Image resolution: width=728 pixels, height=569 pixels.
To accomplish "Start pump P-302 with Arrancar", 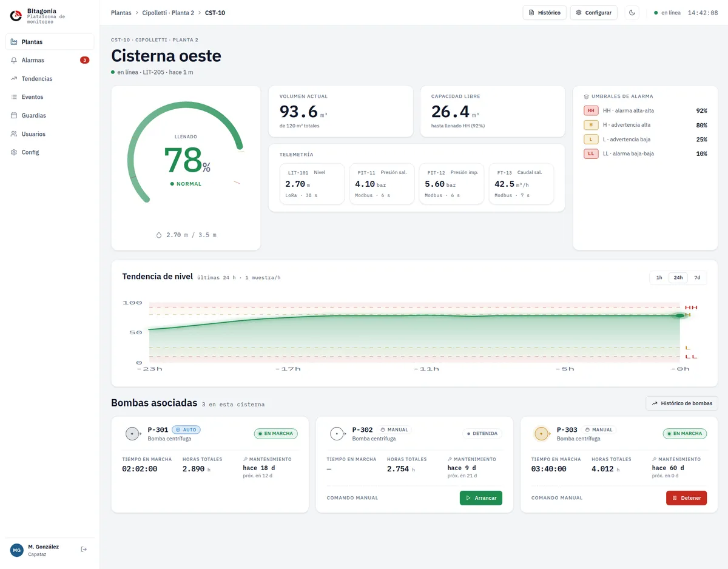I will point(481,498).
